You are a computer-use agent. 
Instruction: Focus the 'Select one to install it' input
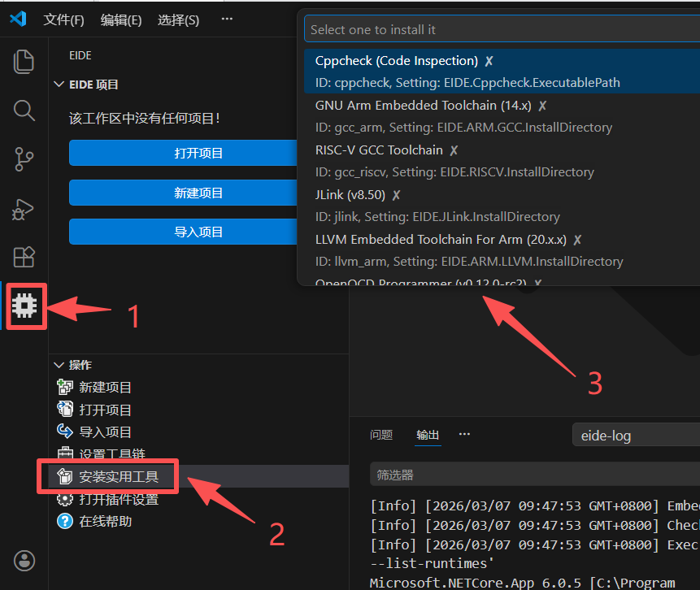[x=502, y=29]
